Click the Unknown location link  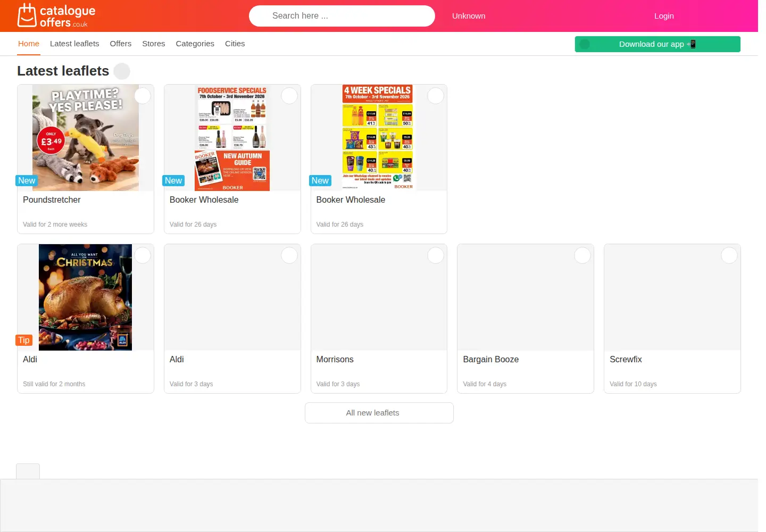pos(469,16)
